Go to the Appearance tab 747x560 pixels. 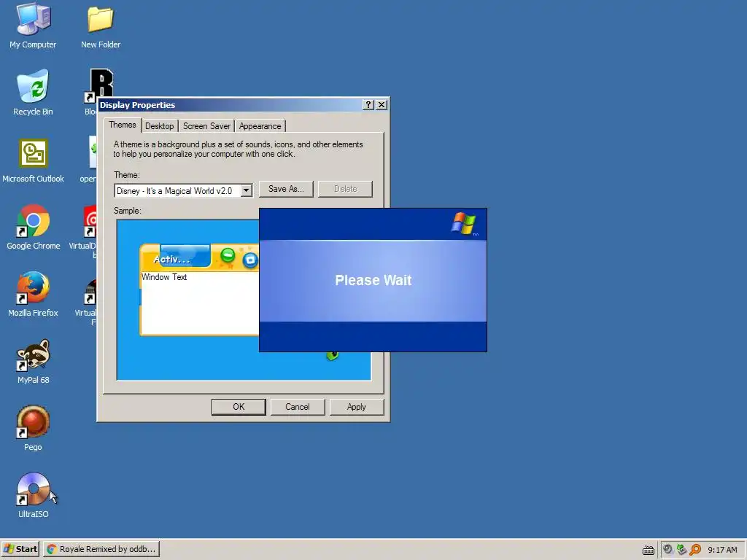(260, 126)
